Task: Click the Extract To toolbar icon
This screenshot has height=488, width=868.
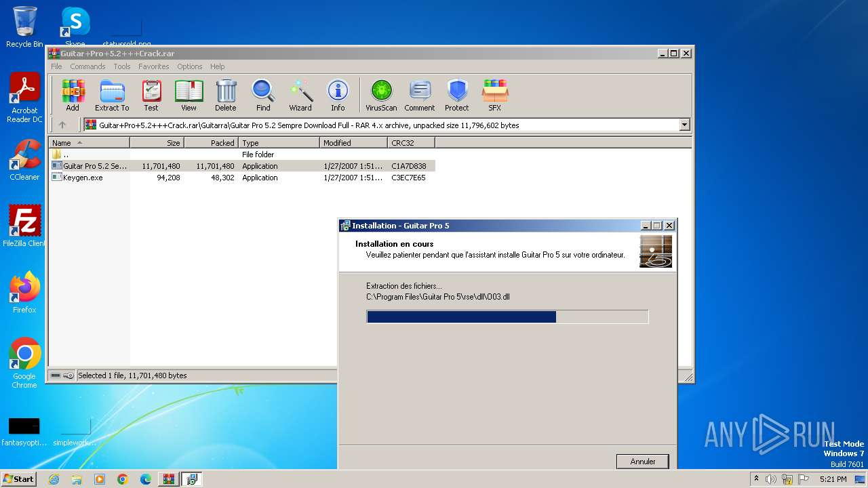Action: [112, 95]
